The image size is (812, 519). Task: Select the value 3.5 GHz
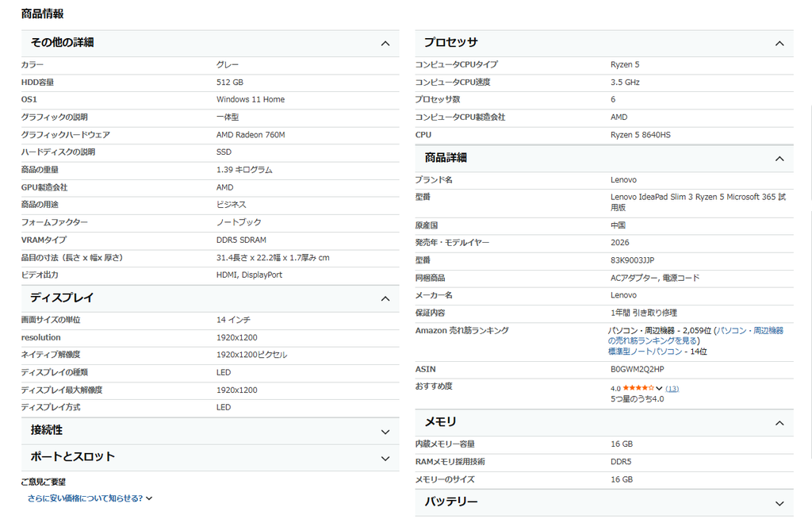[625, 82]
